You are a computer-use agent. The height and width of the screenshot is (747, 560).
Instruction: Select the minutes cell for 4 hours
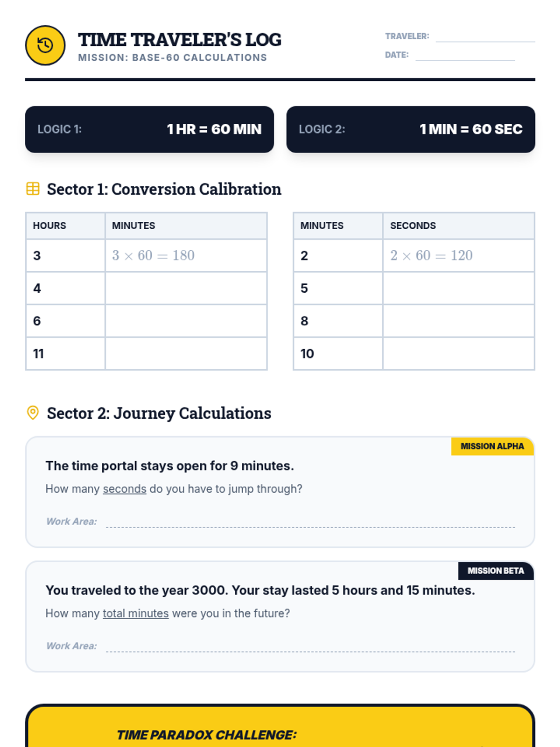pyautogui.click(x=186, y=288)
